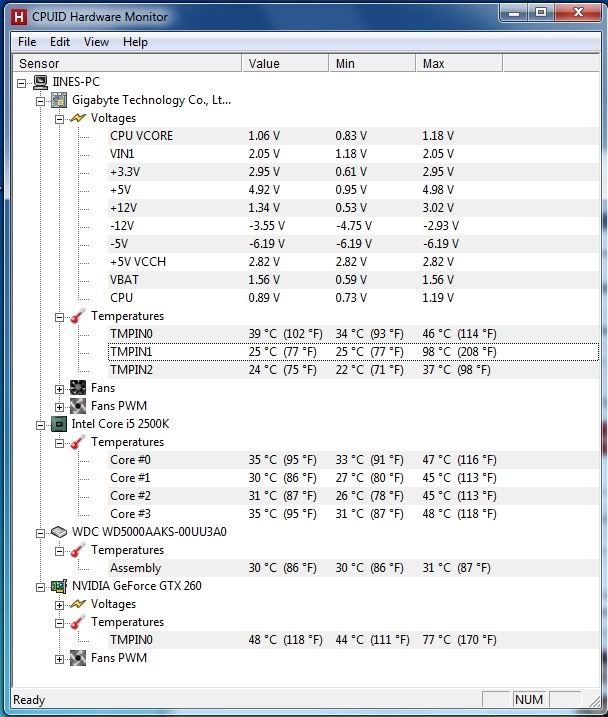Expand the Gigabyte Fans PWM section
Viewport: 608px width, 717px height.
tap(59, 407)
